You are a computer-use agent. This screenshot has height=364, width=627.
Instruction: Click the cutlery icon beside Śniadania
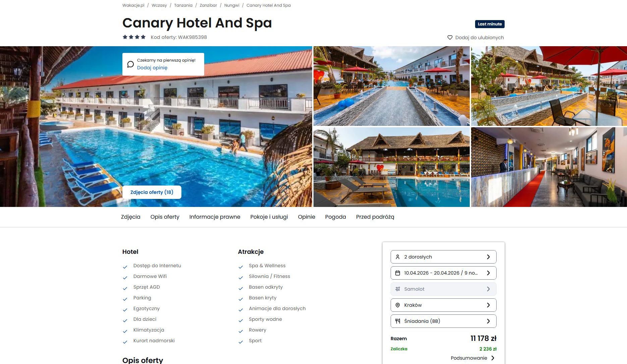coord(398,321)
